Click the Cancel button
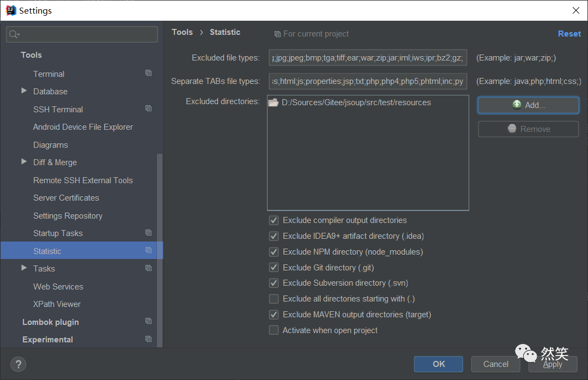Image resolution: width=588 pixels, height=380 pixels. (x=496, y=364)
